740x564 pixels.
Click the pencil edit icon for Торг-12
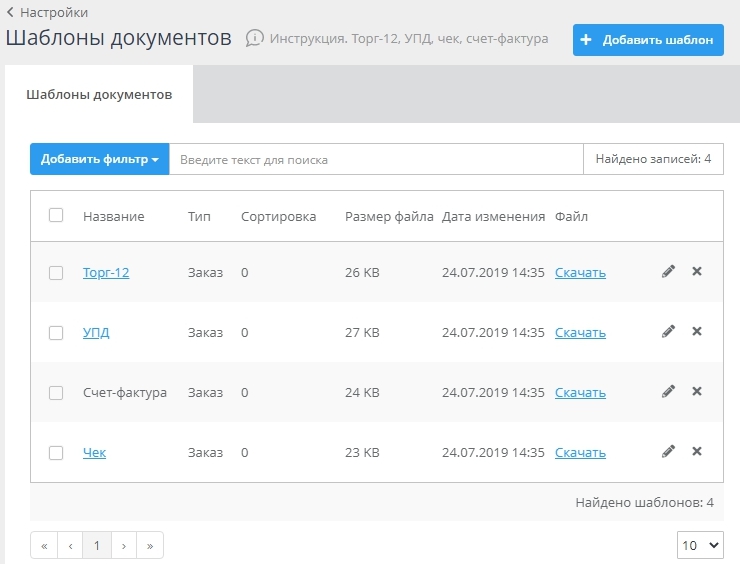668,272
